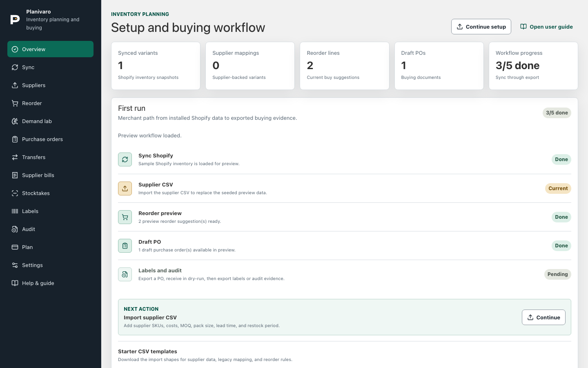Click the Labels and audit step title
The height and width of the screenshot is (368, 588).
160,271
